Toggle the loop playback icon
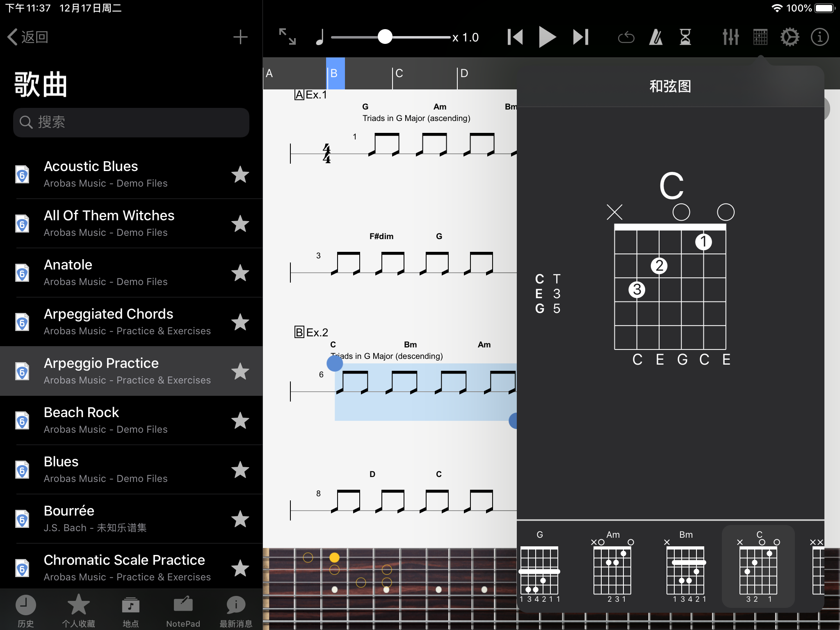This screenshot has height=630, width=840. pos(626,37)
